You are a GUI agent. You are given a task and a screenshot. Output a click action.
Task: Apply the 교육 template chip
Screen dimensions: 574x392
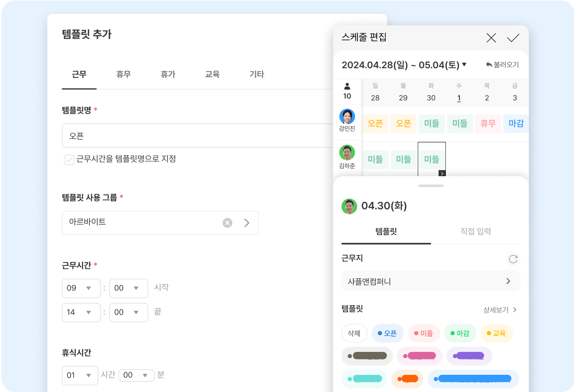pos(497,333)
